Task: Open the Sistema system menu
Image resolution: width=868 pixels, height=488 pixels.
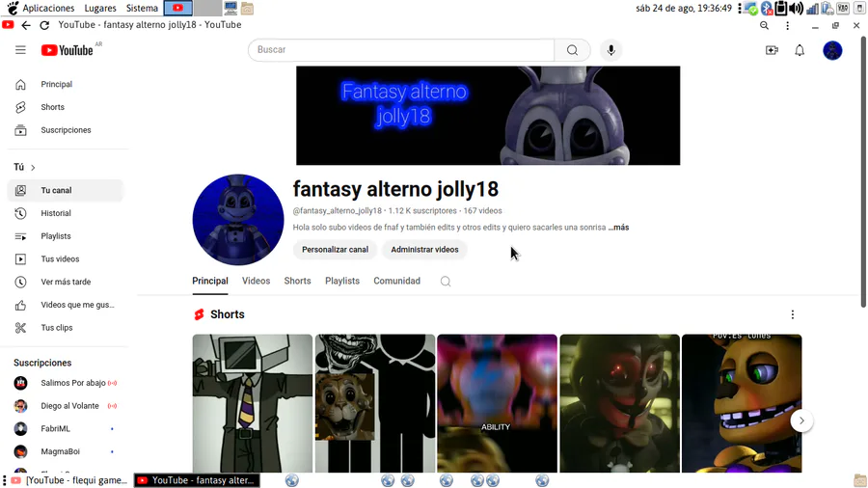Action: (142, 9)
